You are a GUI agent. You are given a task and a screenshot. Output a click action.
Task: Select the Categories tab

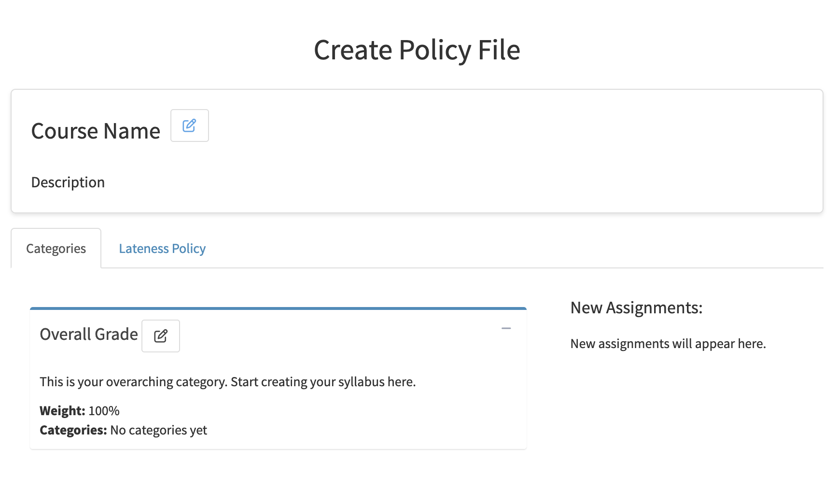(x=56, y=249)
